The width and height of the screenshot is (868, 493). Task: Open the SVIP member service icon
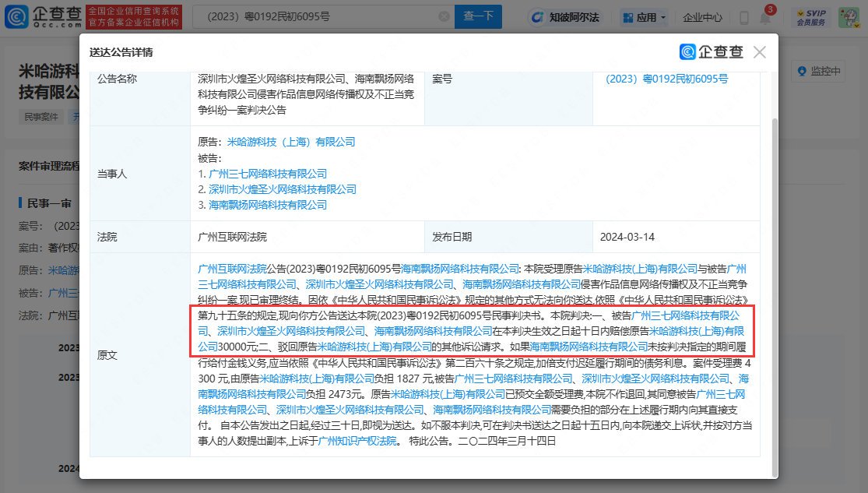[x=811, y=17]
